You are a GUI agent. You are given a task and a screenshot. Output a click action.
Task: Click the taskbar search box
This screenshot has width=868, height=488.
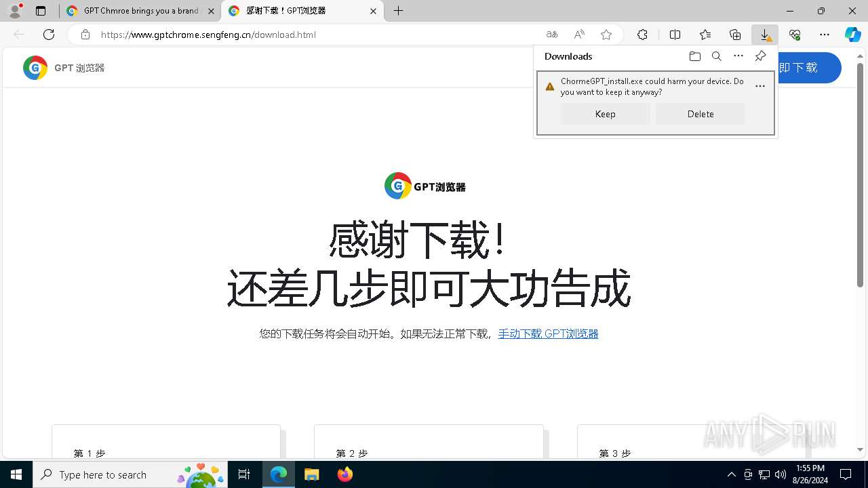tap(130, 474)
